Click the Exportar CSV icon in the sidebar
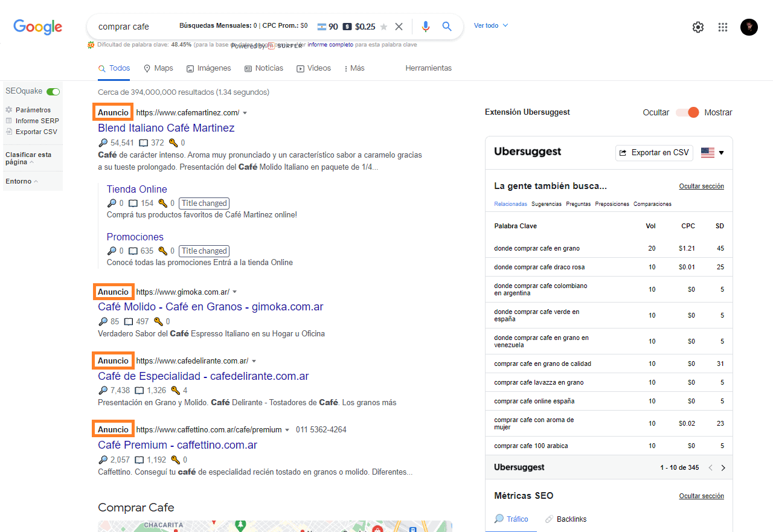This screenshot has width=773, height=532. (x=8, y=132)
